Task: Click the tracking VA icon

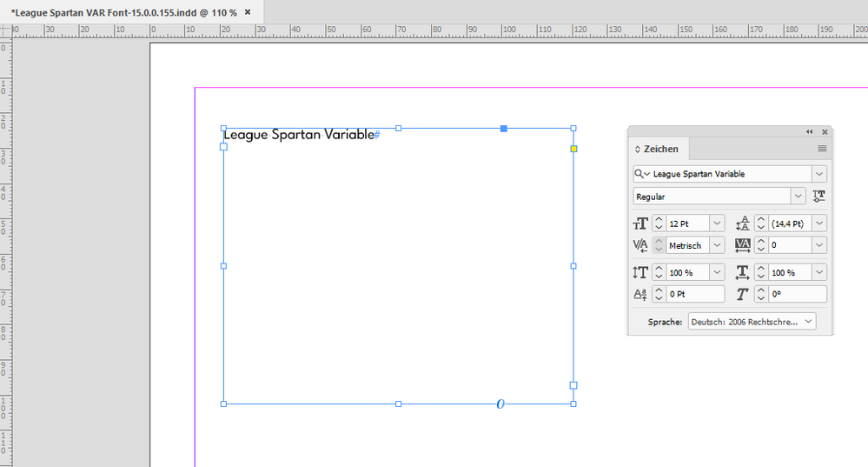Action: [742, 245]
